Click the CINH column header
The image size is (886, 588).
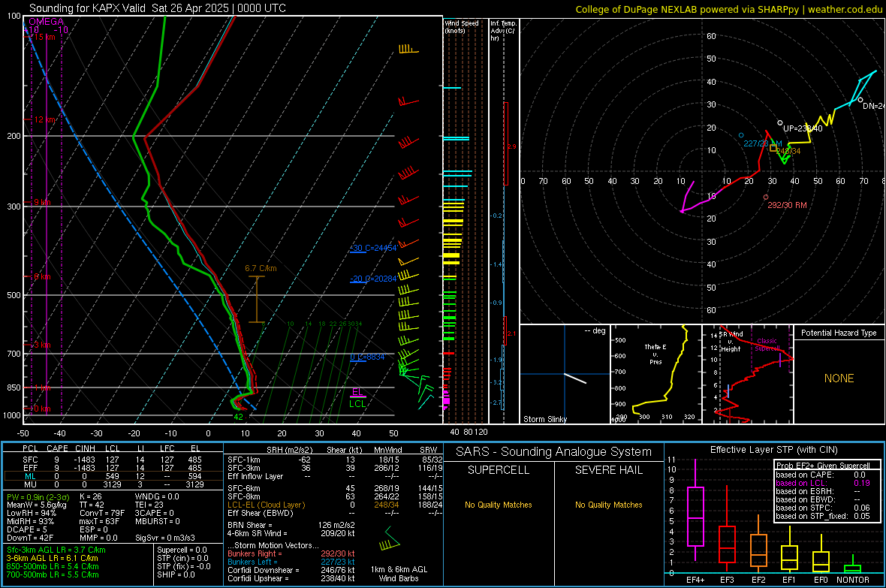(x=85, y=448)
